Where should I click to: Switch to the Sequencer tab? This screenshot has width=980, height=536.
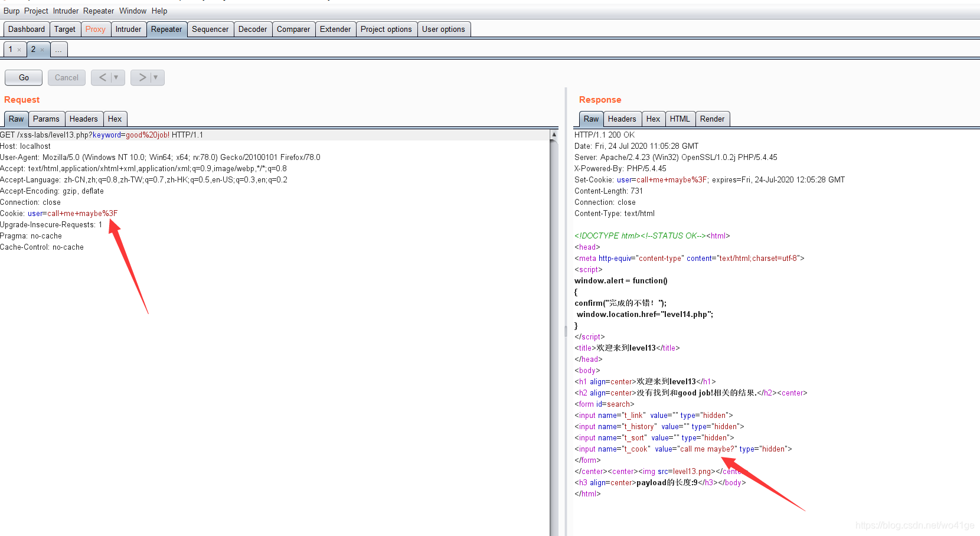coord(210,29)
